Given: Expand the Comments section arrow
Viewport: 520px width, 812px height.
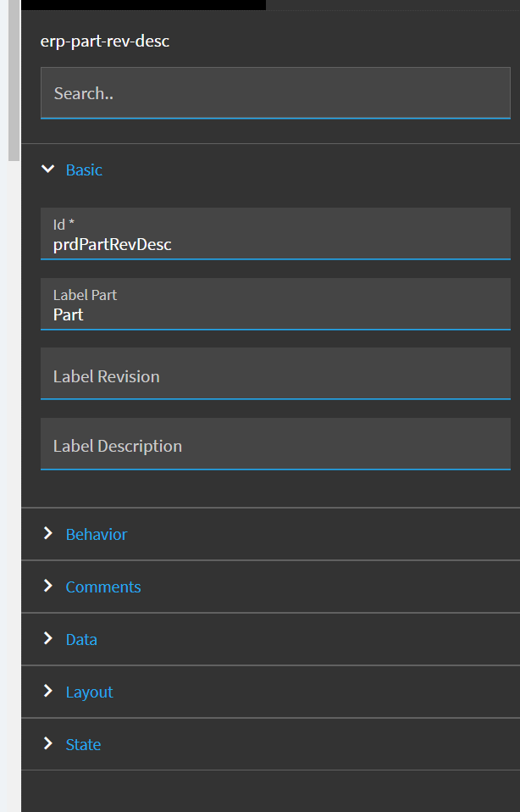Looking at the screenshot, I should [x=47, y=586].
